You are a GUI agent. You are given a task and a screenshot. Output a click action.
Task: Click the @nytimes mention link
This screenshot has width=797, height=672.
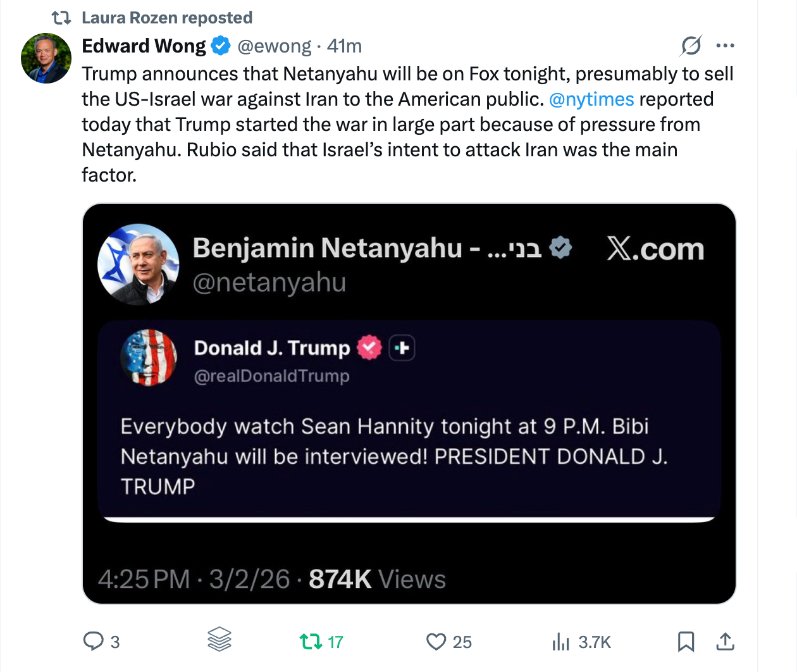[x=591, y=99]
